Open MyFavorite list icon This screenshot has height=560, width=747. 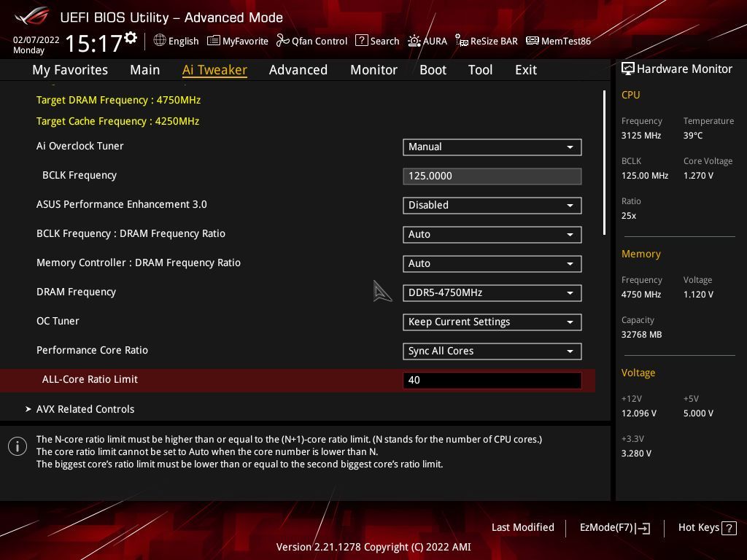[214, 41]
